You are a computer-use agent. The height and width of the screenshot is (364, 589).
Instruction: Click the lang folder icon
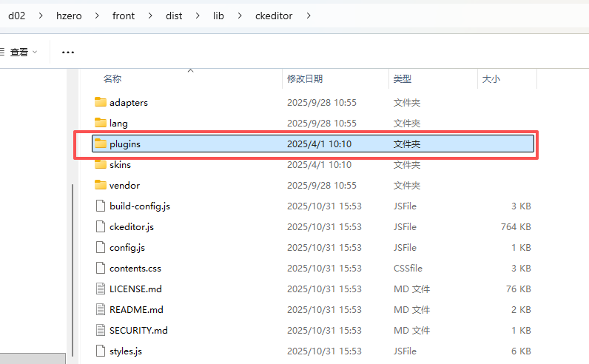point(101,123)
